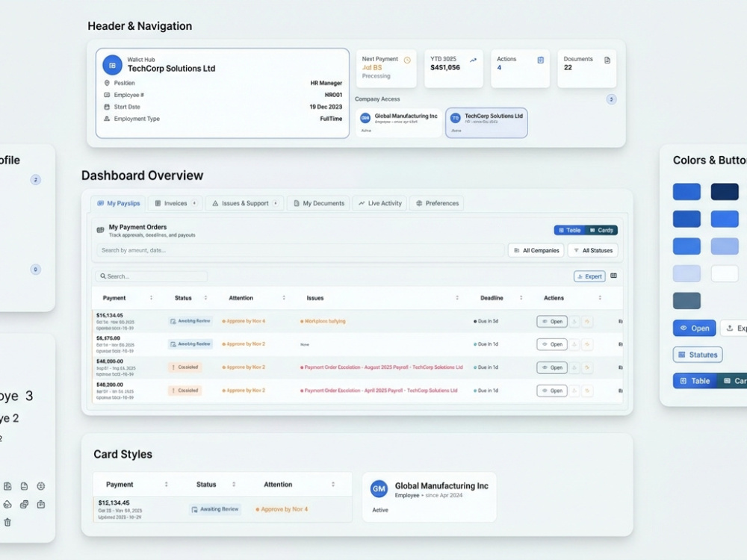
Task: Switch payment orders to Table view
Action: pyautogui.click(x=569, y=230)
